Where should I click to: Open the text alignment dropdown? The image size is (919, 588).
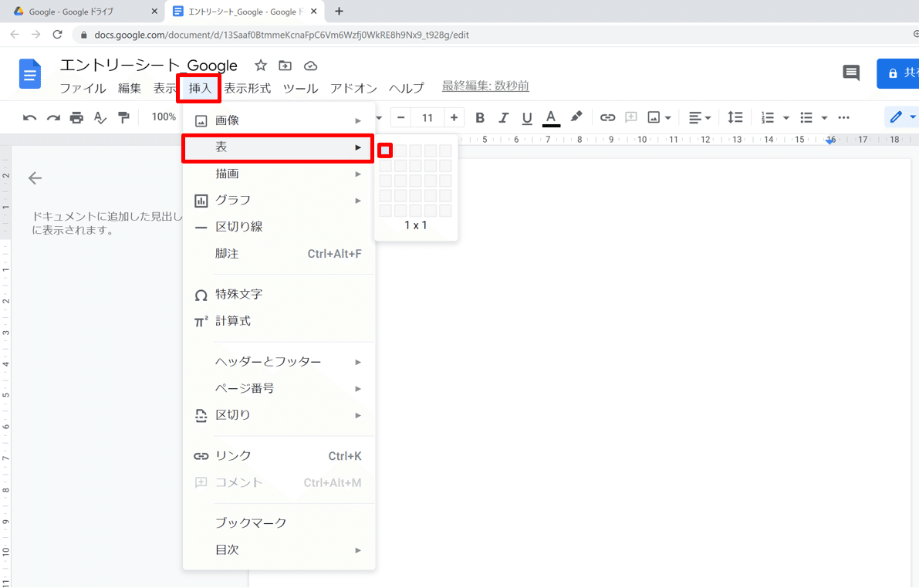click(699, 117)
